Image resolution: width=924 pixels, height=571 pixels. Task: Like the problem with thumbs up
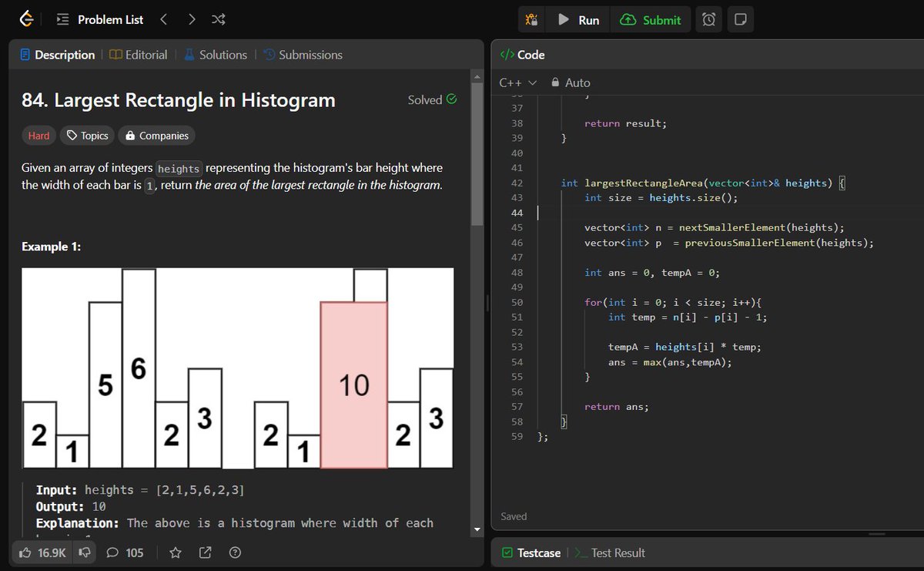coord(42,553)
